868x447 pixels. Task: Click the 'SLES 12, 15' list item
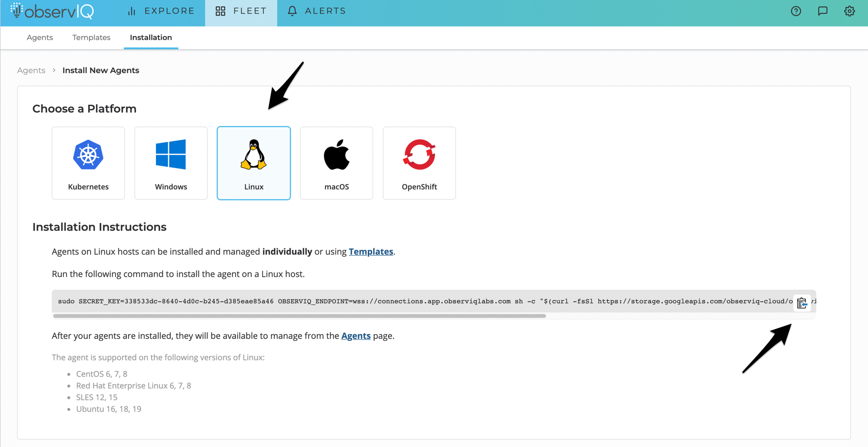97,397
